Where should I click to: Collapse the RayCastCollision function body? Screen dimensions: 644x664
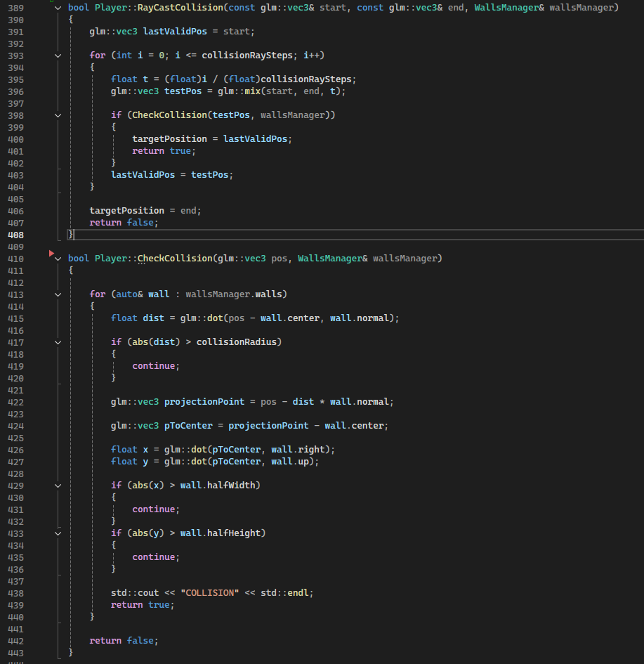pos(58,7)
